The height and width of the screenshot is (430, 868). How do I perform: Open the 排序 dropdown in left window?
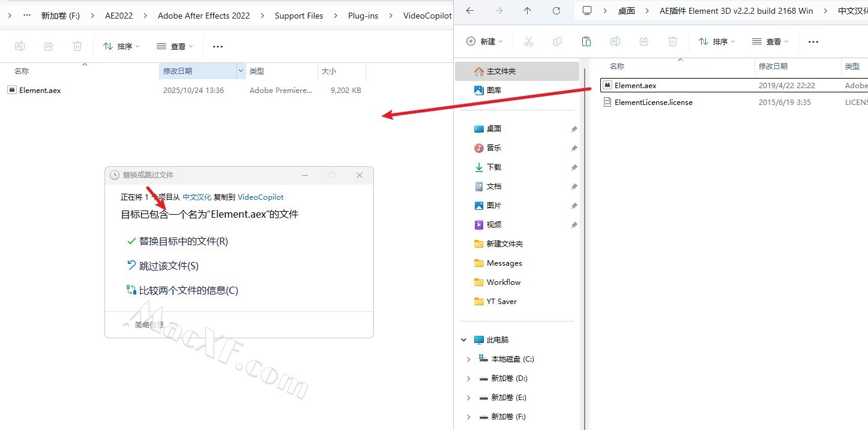121,46
